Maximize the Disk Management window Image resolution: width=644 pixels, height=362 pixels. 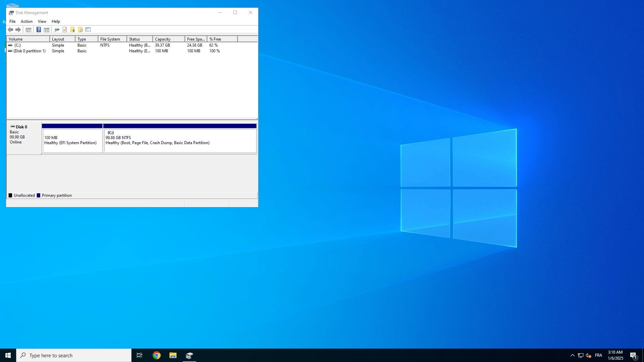235,13
